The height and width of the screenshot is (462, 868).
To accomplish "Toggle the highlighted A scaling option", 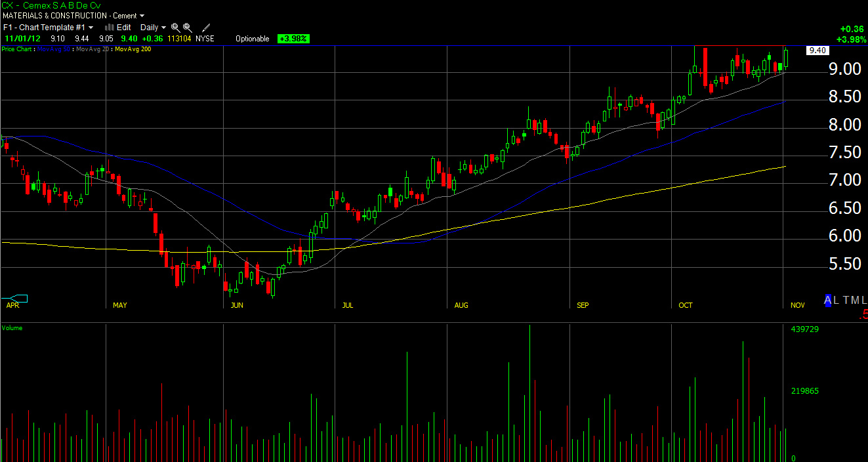I will coord(828,300).
